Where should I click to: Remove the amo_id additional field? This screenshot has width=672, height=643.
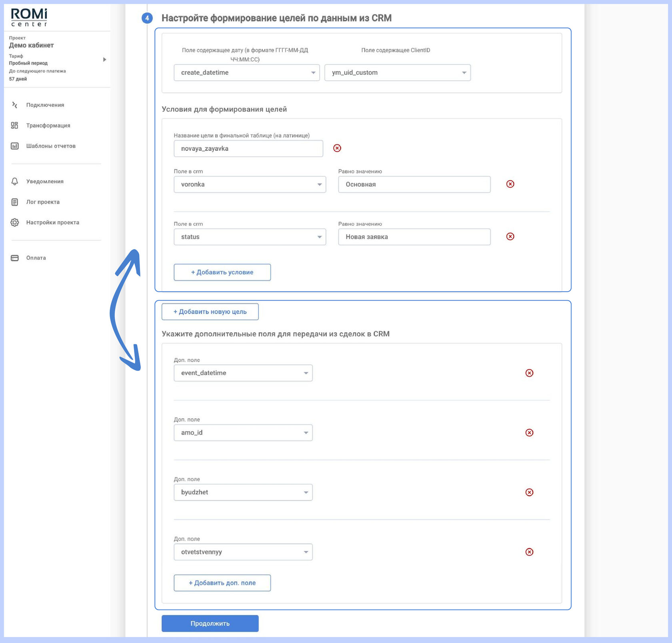[529, 433]
